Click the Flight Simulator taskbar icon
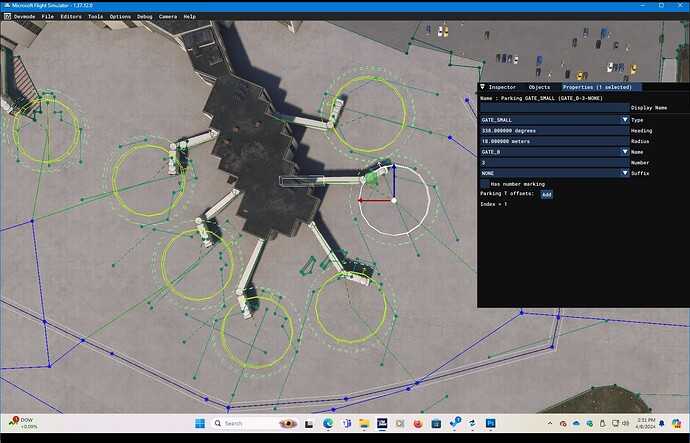Screen dimensions: 690x443 [382, 423]
